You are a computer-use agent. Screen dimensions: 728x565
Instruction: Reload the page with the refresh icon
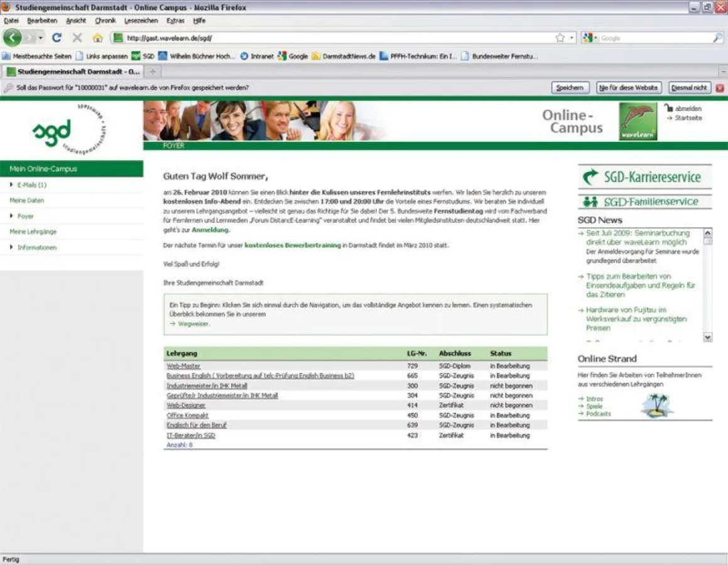tap(56, 38)
